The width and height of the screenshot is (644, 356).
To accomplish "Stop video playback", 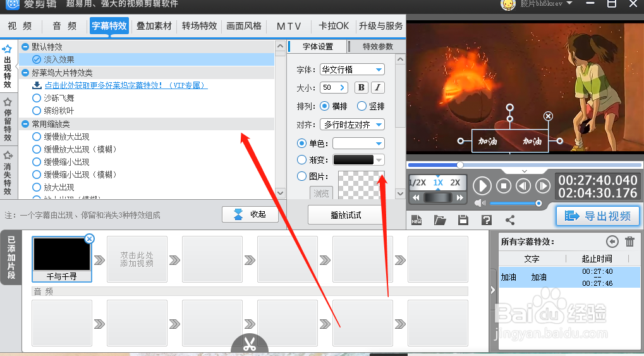I will tap(504, 187).
